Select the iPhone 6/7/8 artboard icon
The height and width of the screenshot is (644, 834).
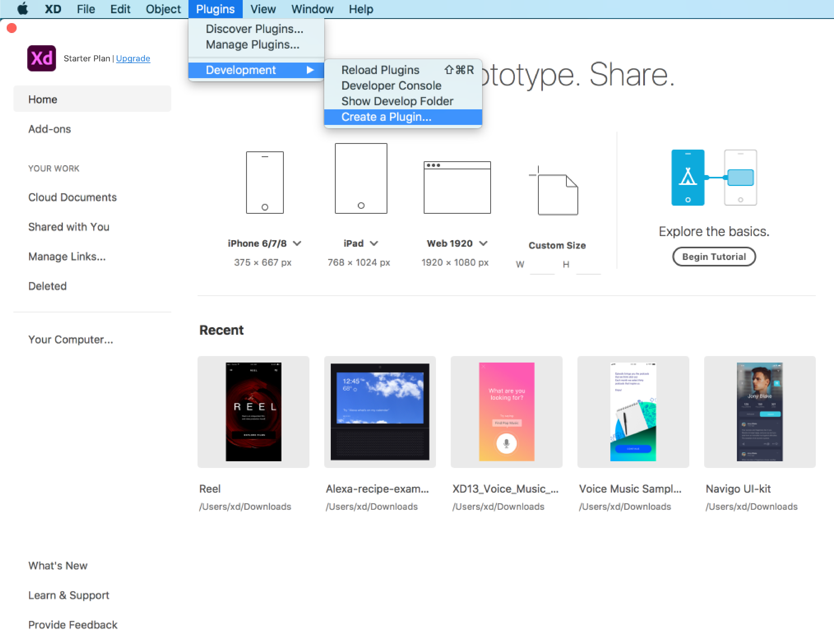coord(265,182)
